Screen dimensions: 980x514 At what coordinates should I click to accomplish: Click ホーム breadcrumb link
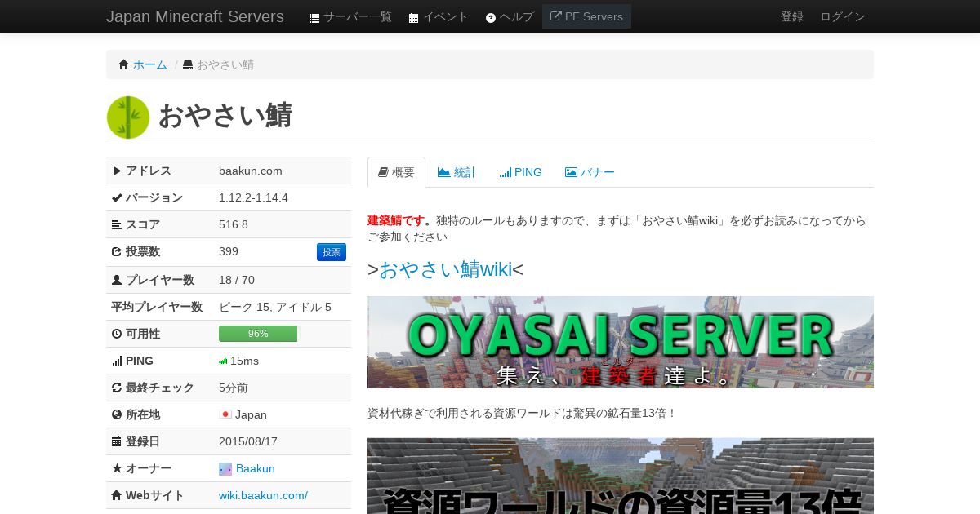[150, 64]
